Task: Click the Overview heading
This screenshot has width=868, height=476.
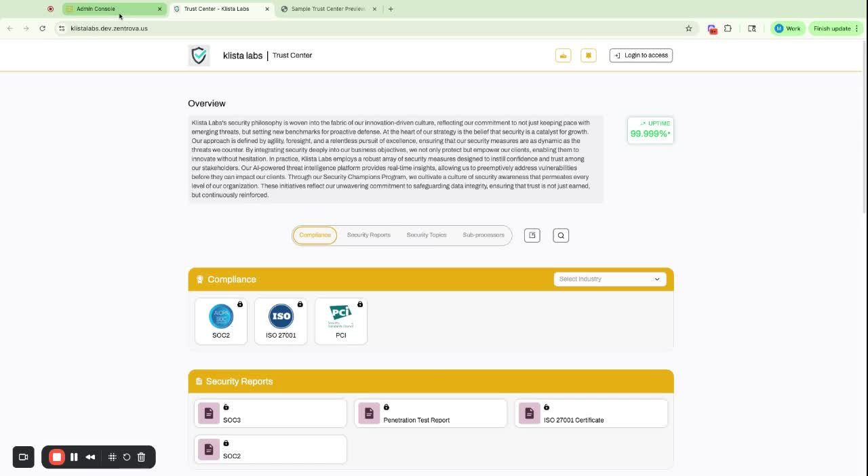Action: (x=207, y=104)
